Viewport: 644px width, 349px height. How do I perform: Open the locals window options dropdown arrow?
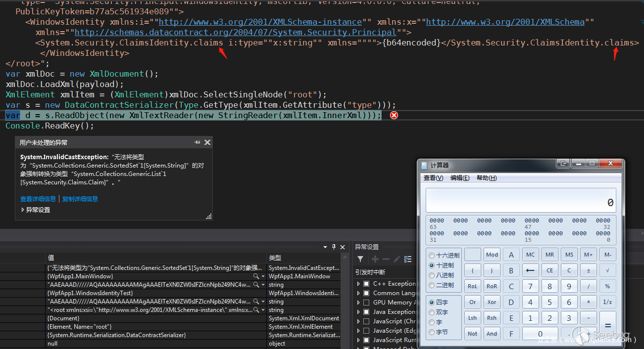tap(325, 247)
